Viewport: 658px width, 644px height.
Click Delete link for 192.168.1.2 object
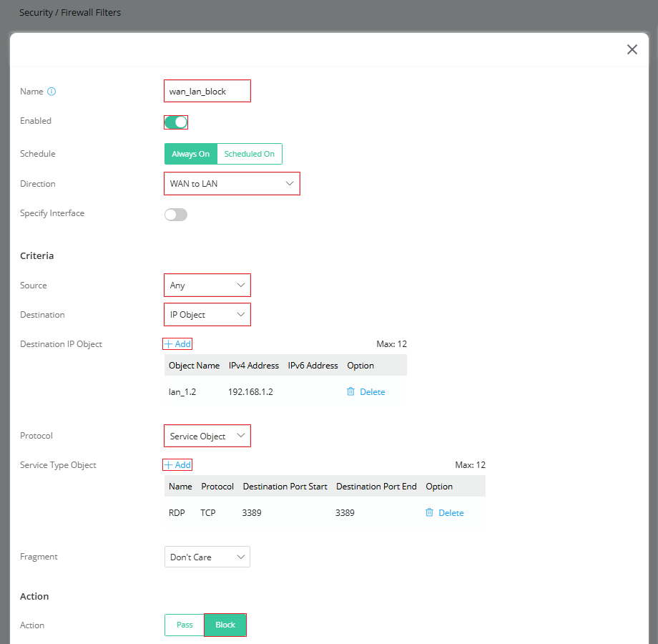(372, 391)
